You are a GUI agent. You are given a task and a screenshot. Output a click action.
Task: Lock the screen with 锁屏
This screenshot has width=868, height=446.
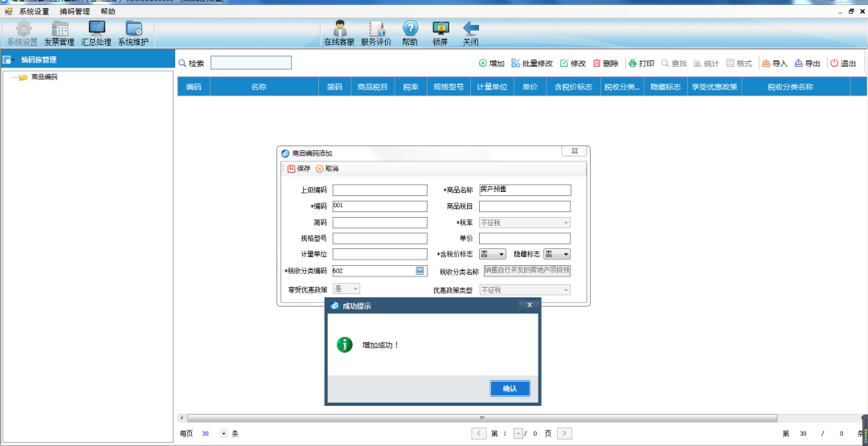440,30
